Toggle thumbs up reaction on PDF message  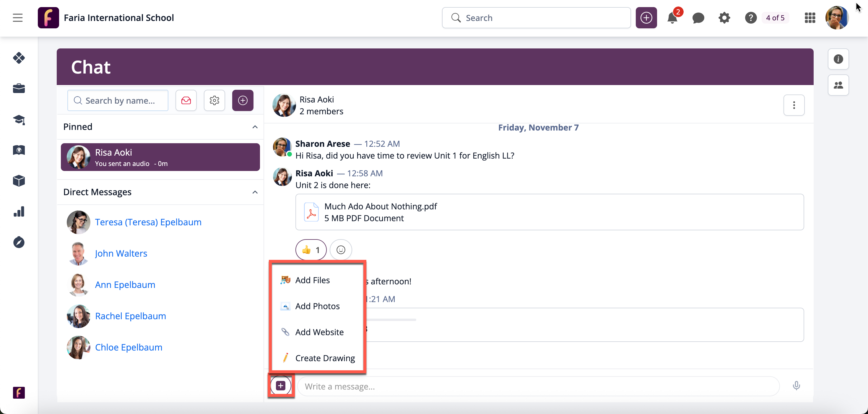coord(311,250)
